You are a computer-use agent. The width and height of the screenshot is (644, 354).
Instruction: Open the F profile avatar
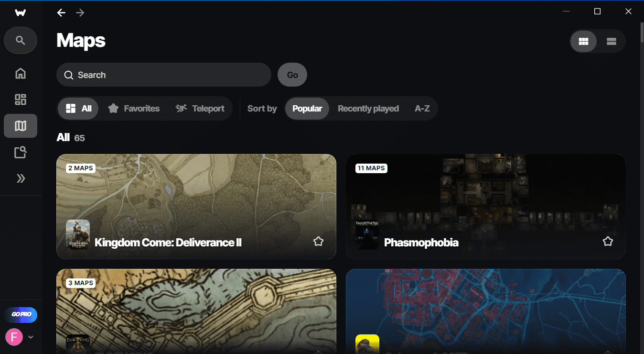[x=14, y=337]
